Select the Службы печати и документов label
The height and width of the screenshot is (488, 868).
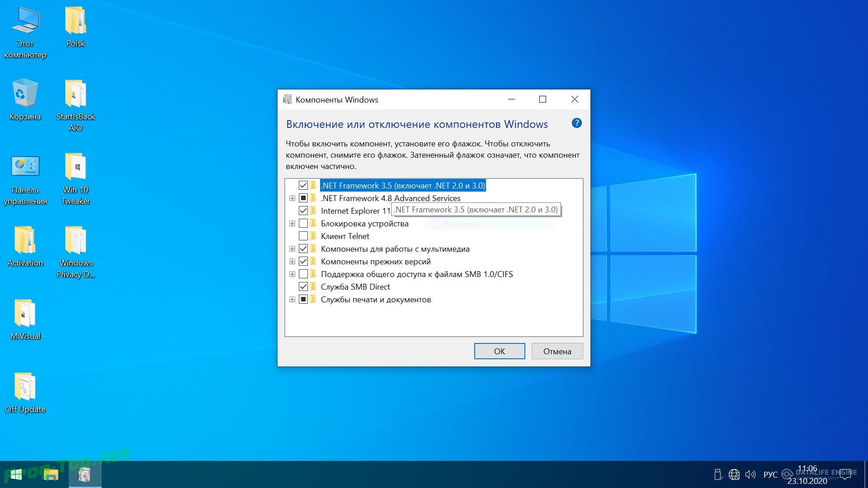point(376,299)
